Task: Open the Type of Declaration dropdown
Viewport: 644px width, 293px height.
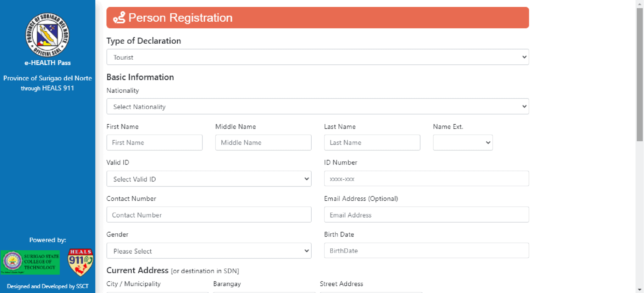Action: [x=317, y=57]
